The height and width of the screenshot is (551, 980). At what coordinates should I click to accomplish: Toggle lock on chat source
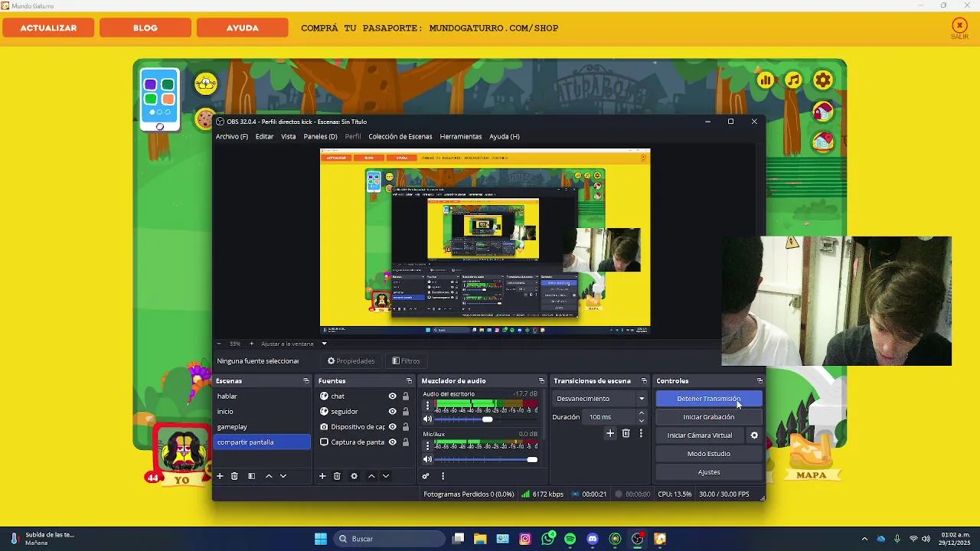[x=406, y=396]
